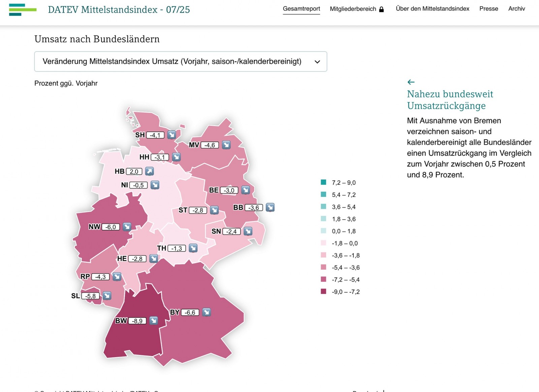The height and width of the screenshot is (392, 539).
Task: Open the Presse page
Action: pos(488,9)
